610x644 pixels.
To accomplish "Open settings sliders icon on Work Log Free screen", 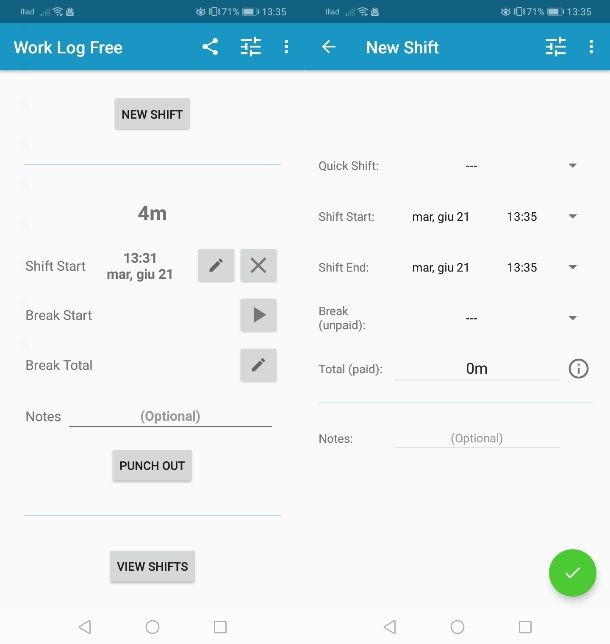I will (251, 47).
